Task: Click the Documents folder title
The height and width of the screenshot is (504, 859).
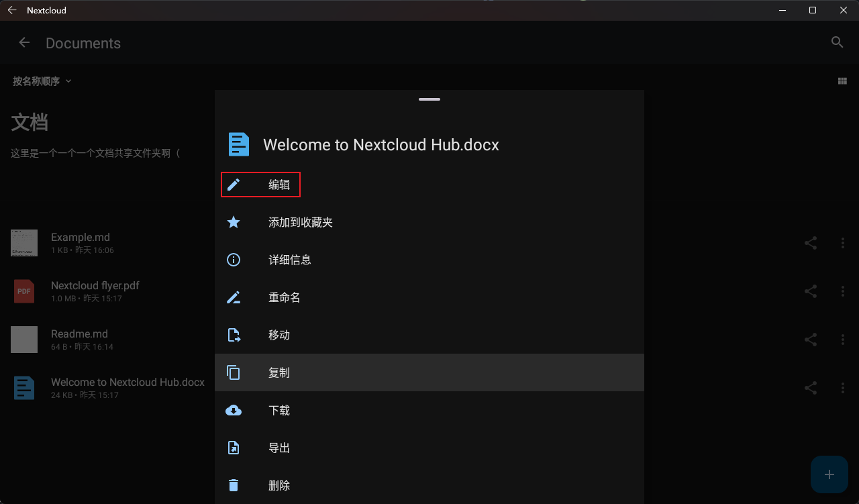Action: [x=83, y=43]
